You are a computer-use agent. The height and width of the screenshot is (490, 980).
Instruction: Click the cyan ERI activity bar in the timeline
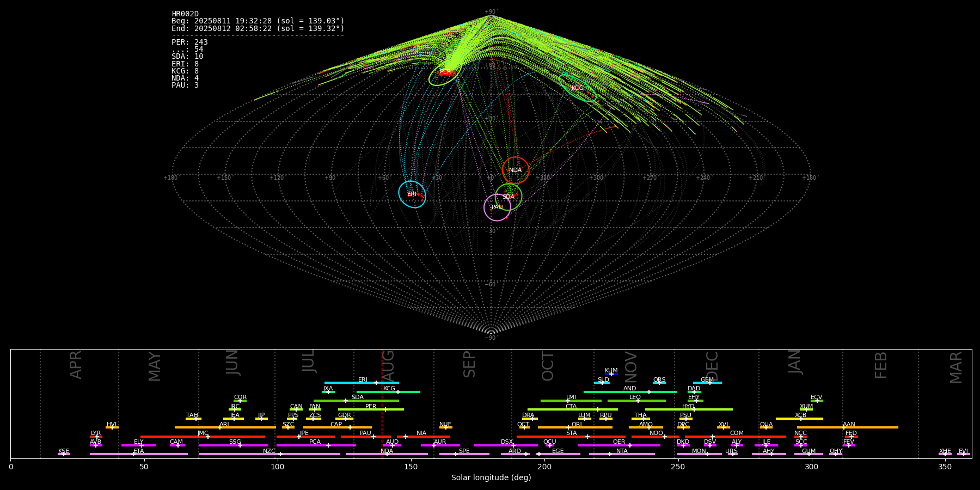(362, 383)
